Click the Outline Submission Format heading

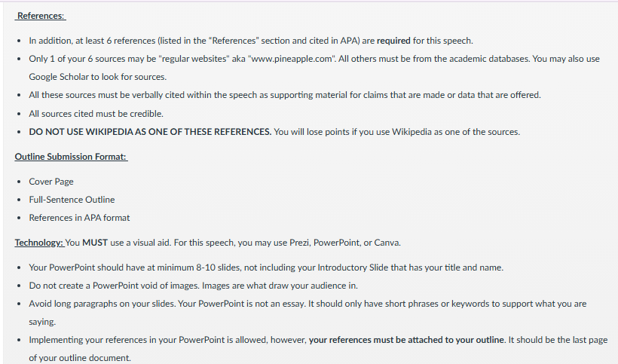pos(72,157)
